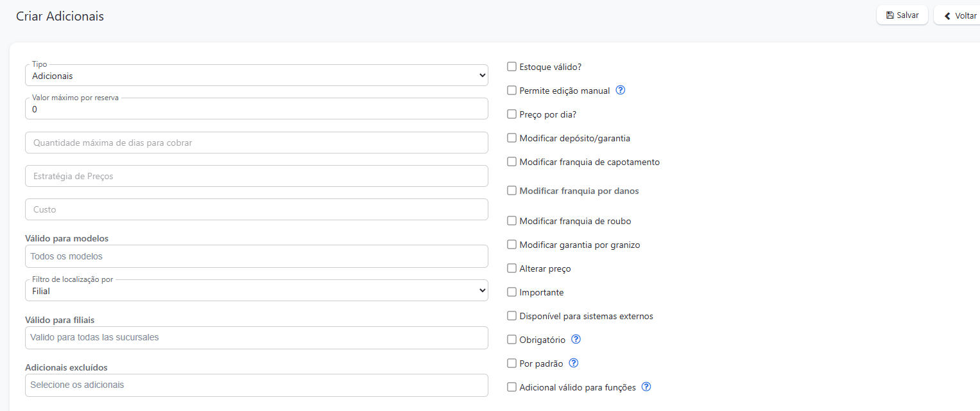The width and height of the screenshot is (980, 411).
Task: Focus the Custo input field
Action: pyautogui.click(x=257, y=209)
